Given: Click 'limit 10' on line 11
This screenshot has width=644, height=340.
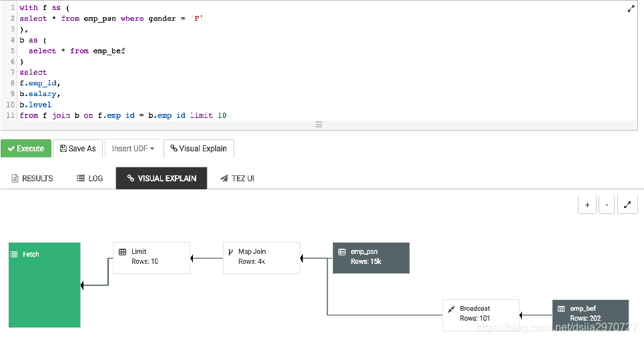Looking at the screenshot, I should click(208, 115).
